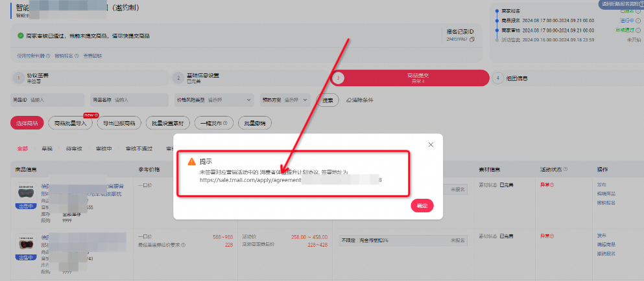Go to step 4 组团信息

tap(567, 78)
